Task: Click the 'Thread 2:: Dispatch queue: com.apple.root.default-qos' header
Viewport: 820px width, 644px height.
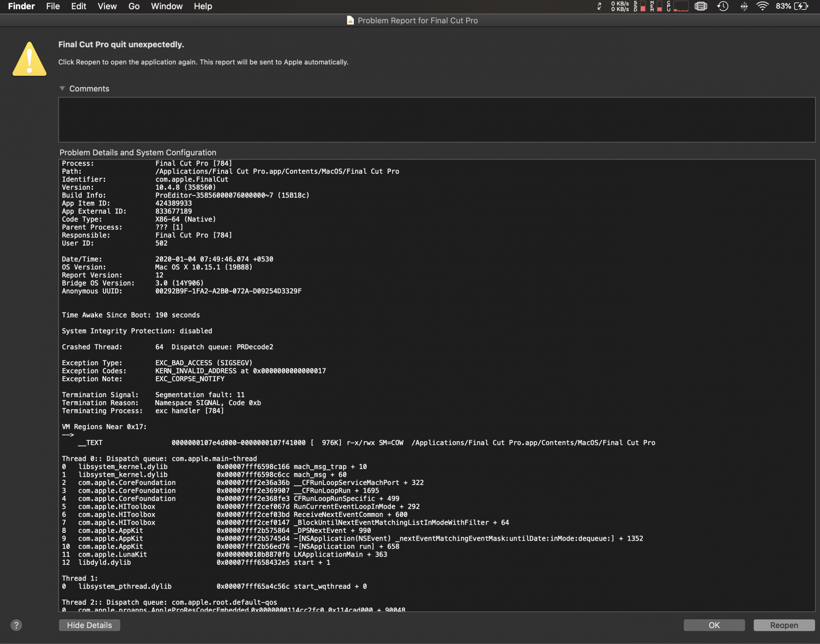Action: click(169, 603)
